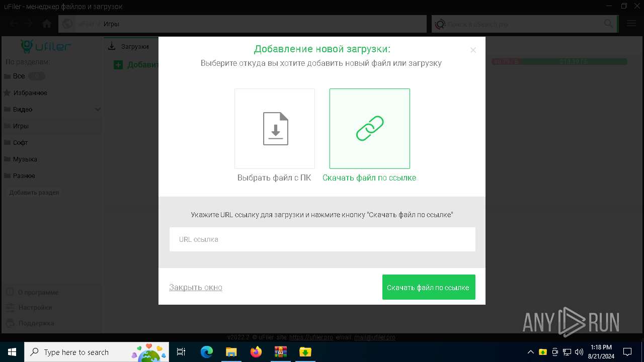Screen dimensions: 644x362
Task: Switch to the Загрузки tab
Action: coord(129,46)
